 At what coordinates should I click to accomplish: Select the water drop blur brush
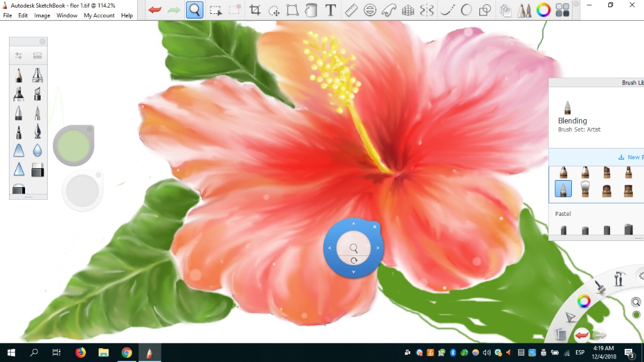[38, 150]
